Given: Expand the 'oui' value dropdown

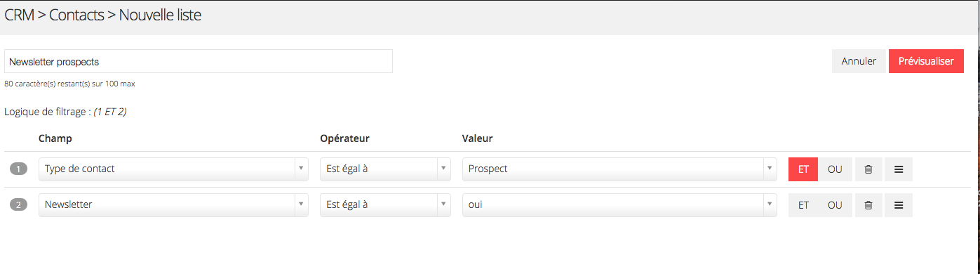Looking at the screenshot, I should tap(619, 204).
